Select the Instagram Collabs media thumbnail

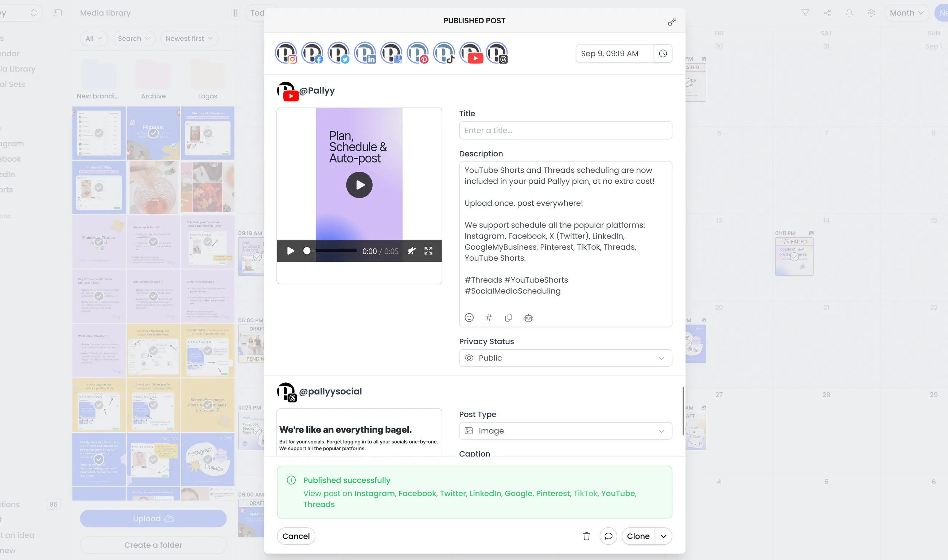207,459
